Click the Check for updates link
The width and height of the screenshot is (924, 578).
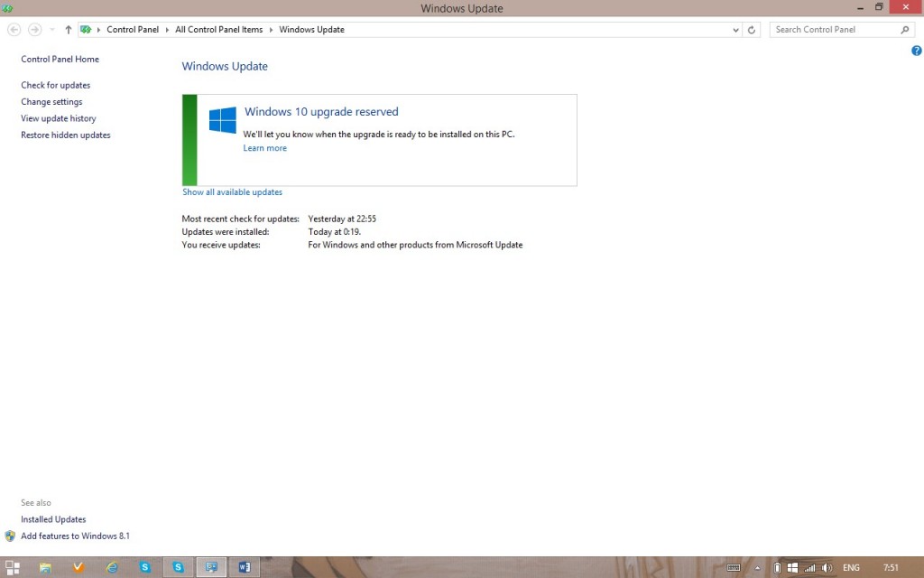click(56, 85)
